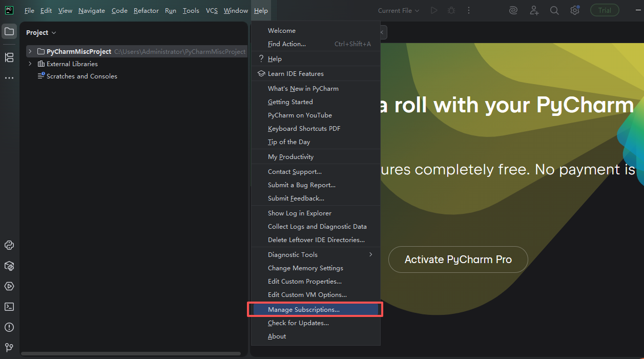This screenshot has width=644, height=359.
Task: Choose Edit Custom Properties...
Action: (316, 282)
